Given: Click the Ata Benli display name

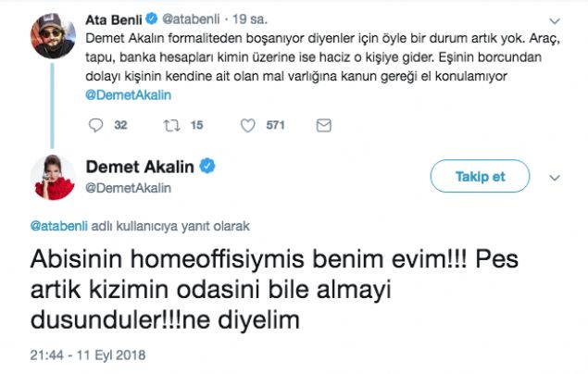Looking at the screenshot, I should coord(117,17).
